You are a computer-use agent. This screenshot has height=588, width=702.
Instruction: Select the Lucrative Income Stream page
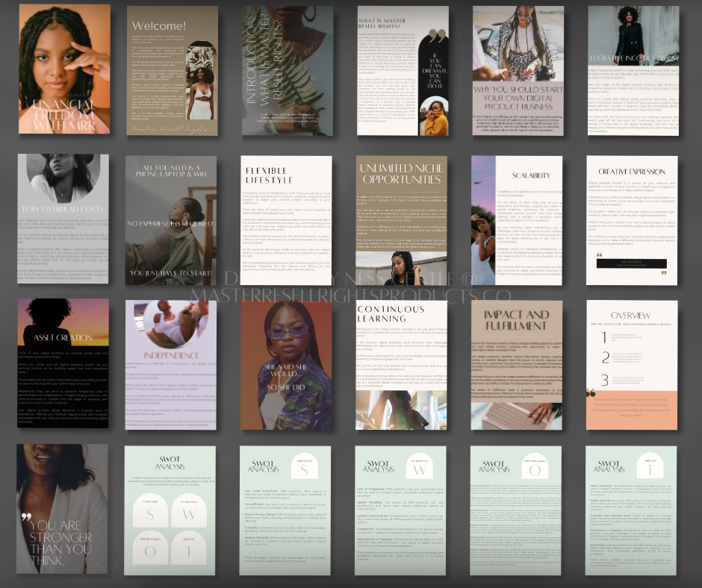632,71
